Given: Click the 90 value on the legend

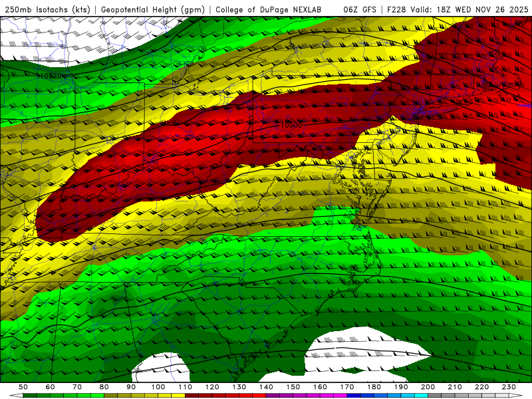Looking at the screenshot, I should pyautogui.click(x=131, y=387).
